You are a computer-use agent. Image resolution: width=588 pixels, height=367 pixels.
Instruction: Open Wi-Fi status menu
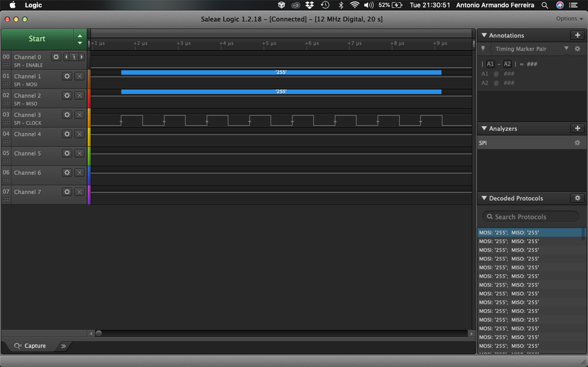pos(355,5)
